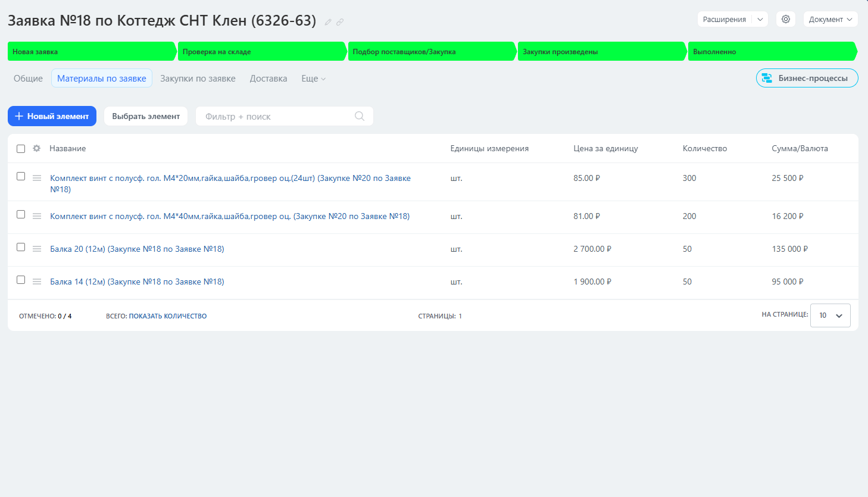Switch to Закупки по заявке tab

point(198,79)
